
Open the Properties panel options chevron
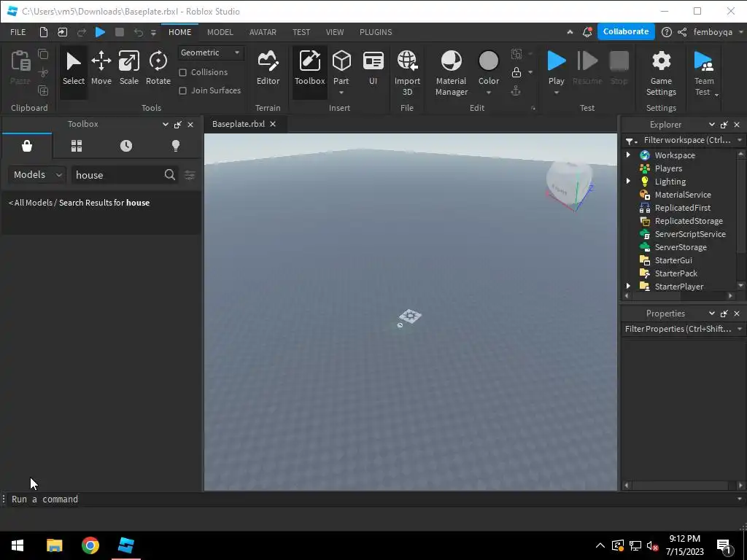pyautogui.click(x=712, y=314)
